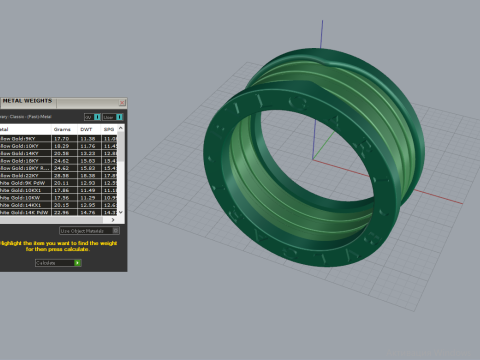The image size is (480, 360).
Task: Select the White Gold:10KW row
Action: (x=58, y=198)
